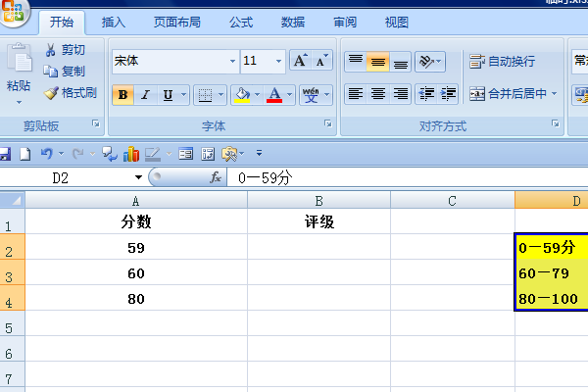Set top vertical alignment
Viewport: 588px width, 392px height.
(356, 61)
